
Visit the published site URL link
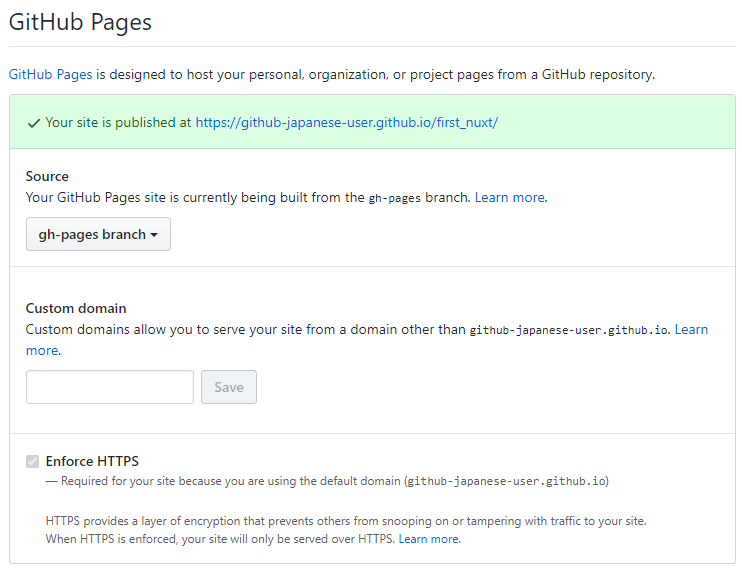click(x=346, y=123)
